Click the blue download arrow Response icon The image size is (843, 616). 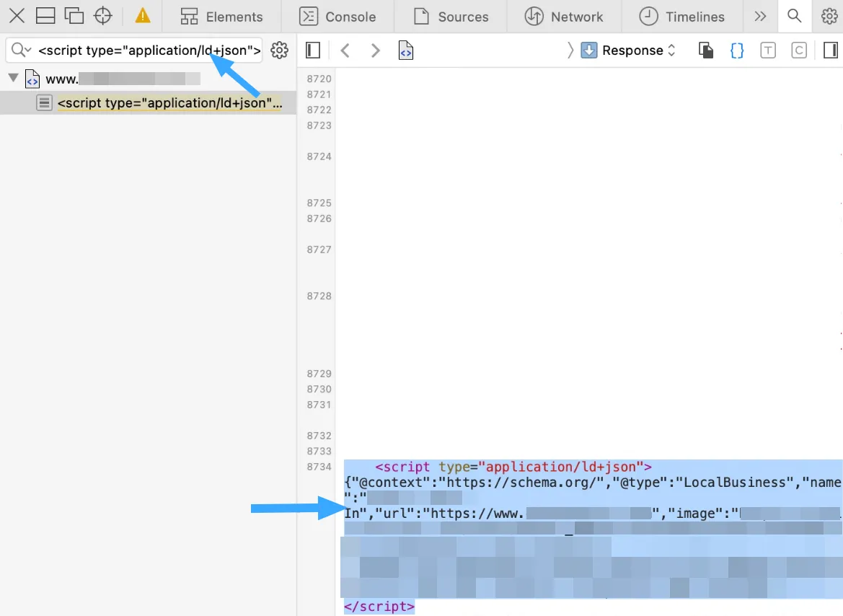pyautogui.click(x=588, y=50)
